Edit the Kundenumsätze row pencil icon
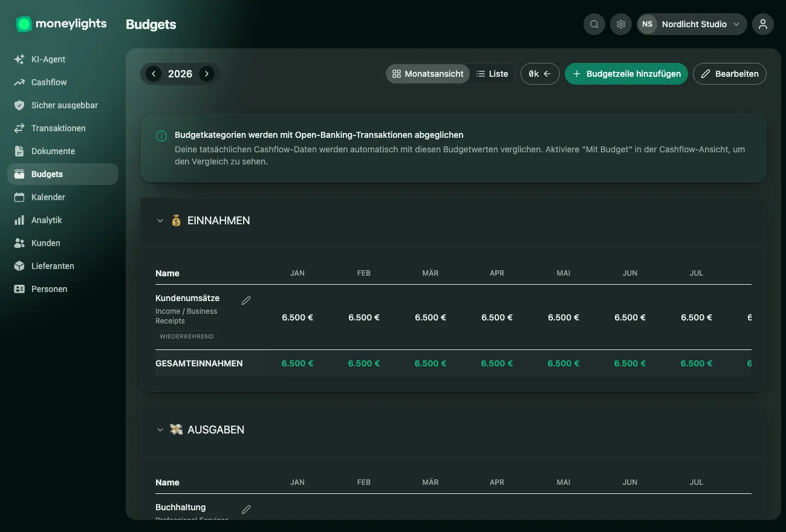The image size is (786, 532). click(246, 300)
